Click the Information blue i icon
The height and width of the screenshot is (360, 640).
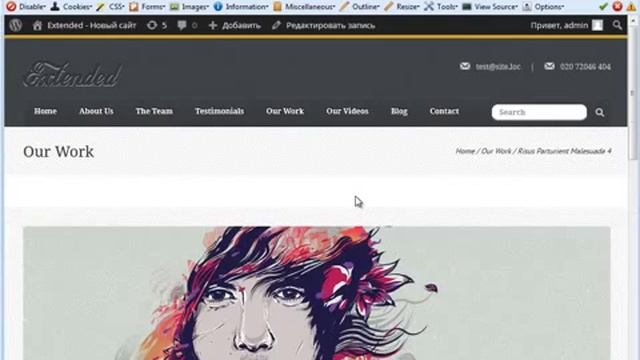point(218,7)
